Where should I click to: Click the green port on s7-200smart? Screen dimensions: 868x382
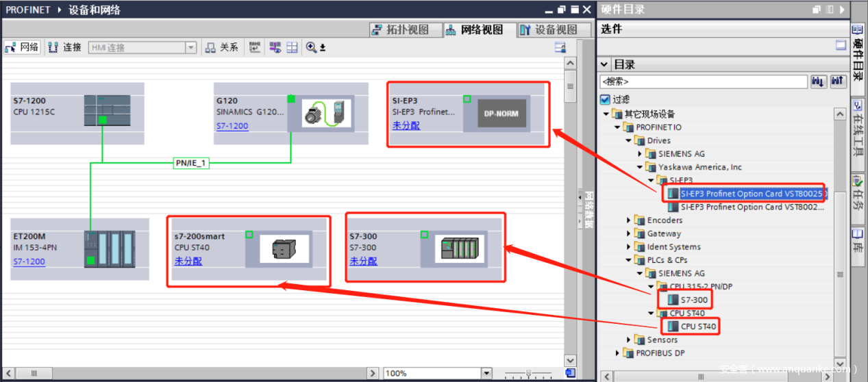[x=249, y=235]
